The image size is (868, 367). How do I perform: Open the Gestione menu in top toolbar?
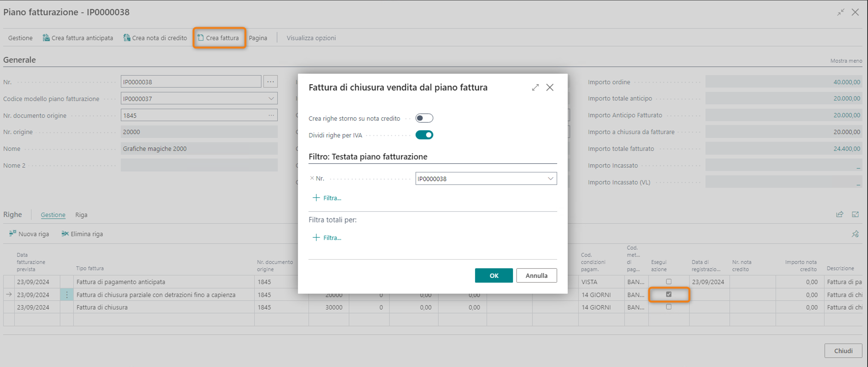20,38
